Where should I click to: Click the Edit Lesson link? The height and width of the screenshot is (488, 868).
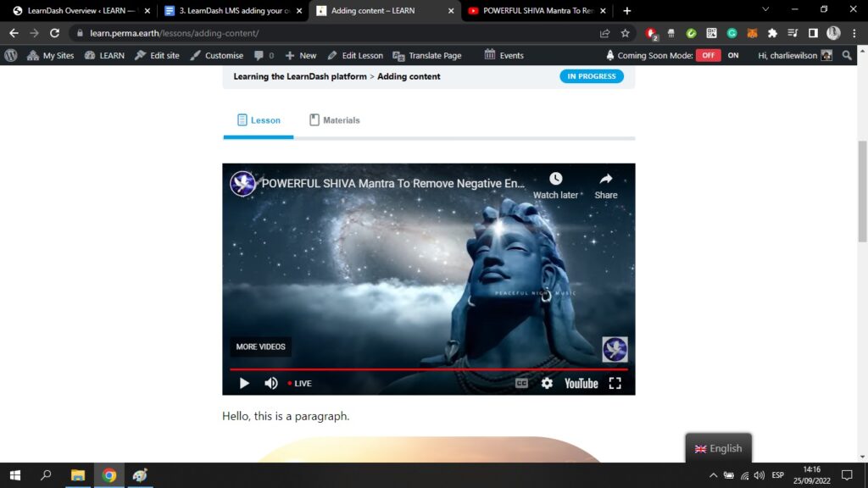(355, 55)
